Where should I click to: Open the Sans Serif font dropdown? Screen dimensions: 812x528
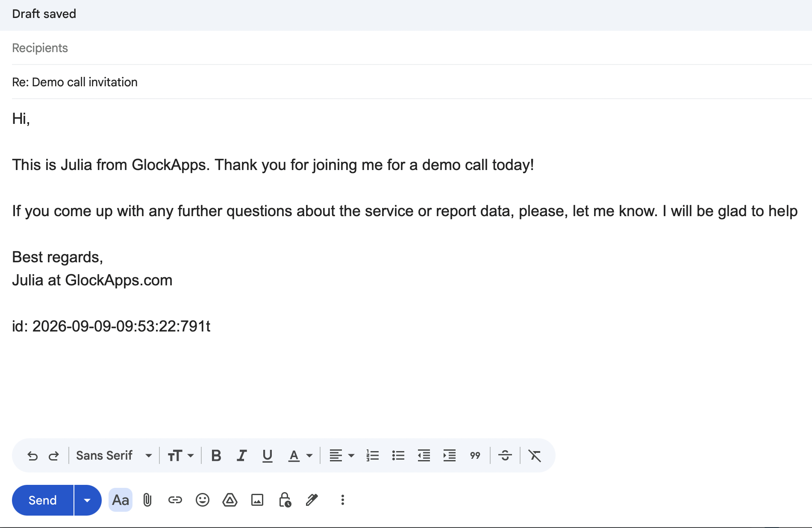114,455
